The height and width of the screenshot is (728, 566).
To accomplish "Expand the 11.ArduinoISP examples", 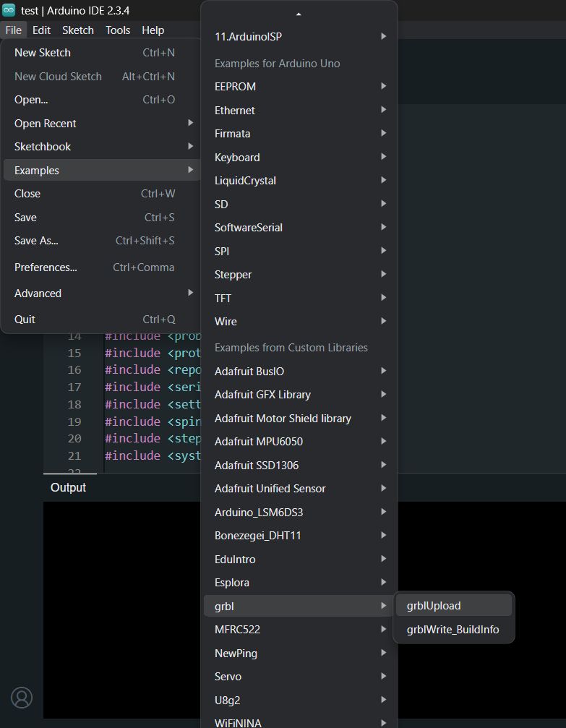I will tap(299, 36).
